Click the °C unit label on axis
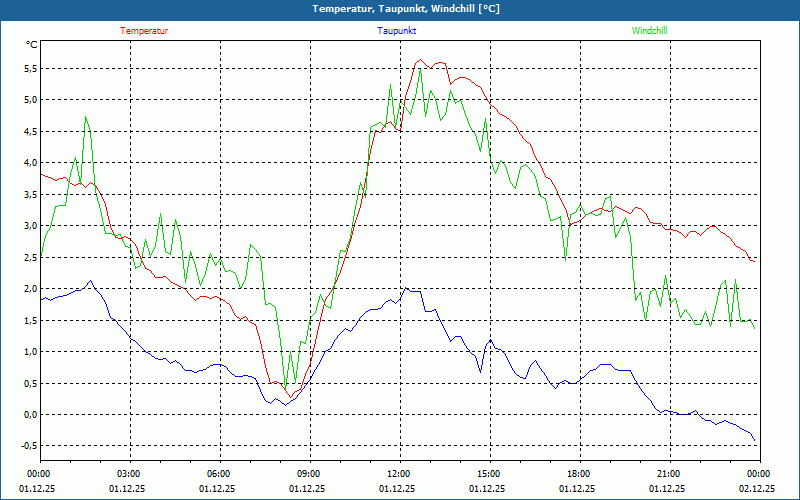 31,45
